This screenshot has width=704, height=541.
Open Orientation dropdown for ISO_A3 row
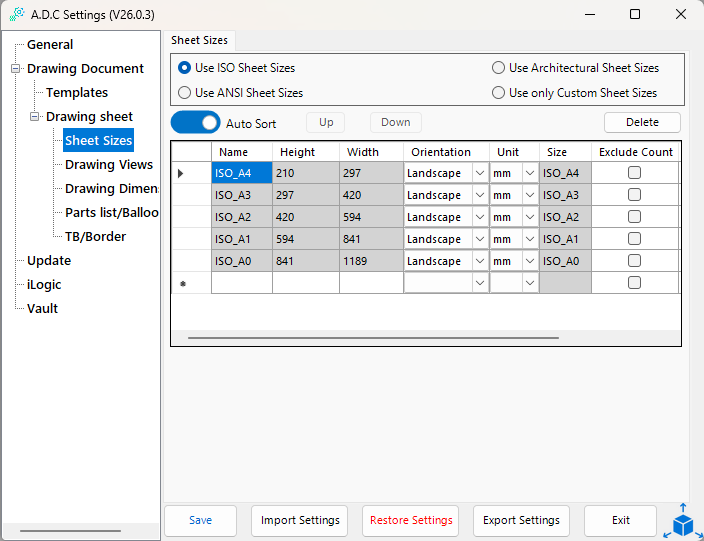point(480,195)
